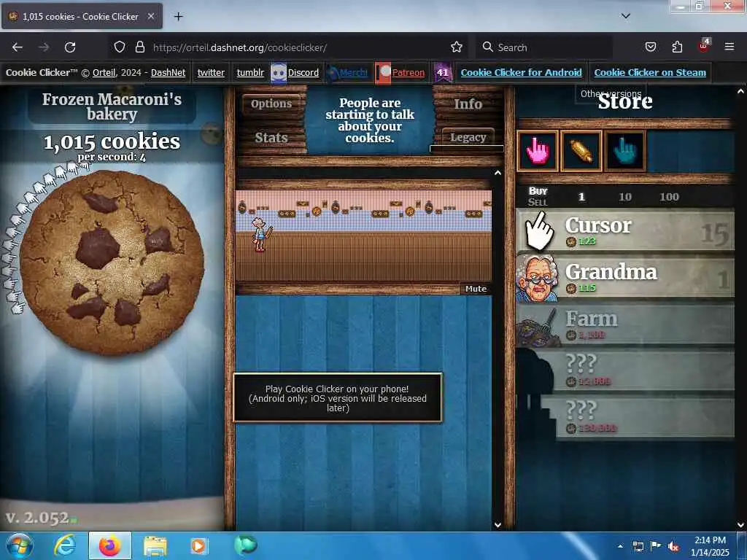Screen dimensions: 747x560
Task: Open Windows Media Player from taskbar
Action: click(x=198, y=545)
